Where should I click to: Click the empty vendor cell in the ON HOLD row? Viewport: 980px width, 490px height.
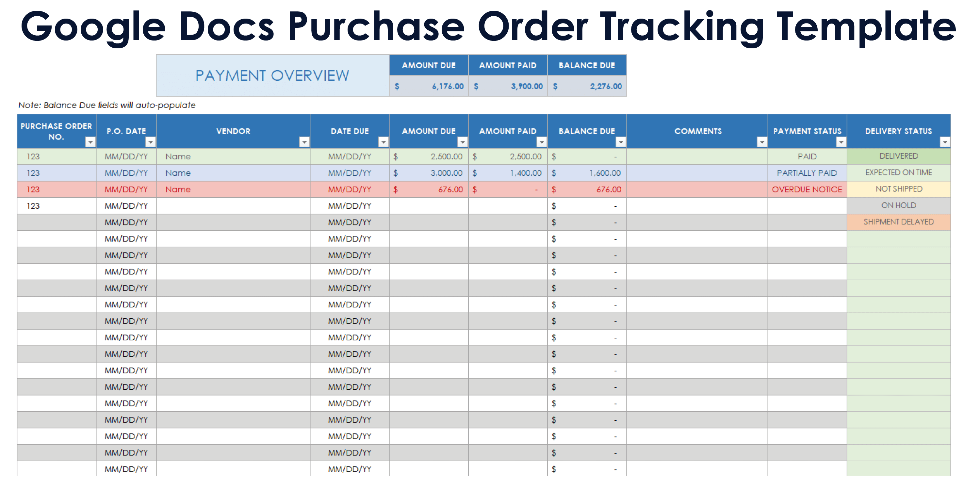[x=233, y=206]
